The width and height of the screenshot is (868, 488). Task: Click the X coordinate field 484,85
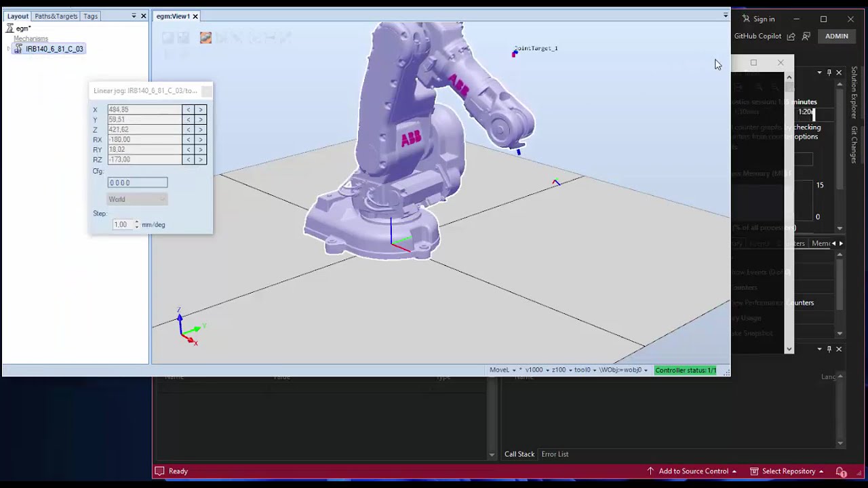[144, 109]
